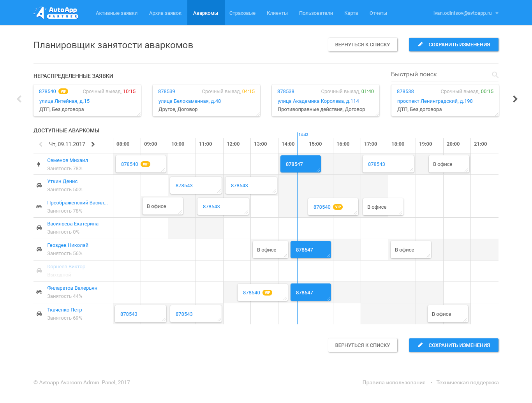Go to next day in date selector
Viewport: 532px width, 403px height.
93,144
